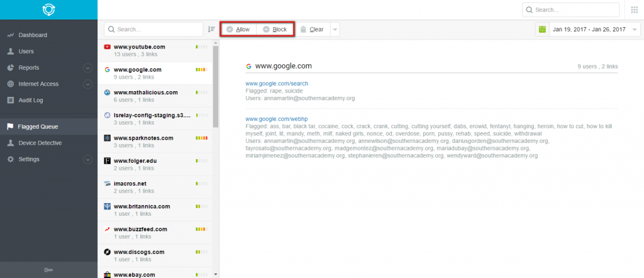
Task: Click the Internet Access globe icon
Action: 11,84
